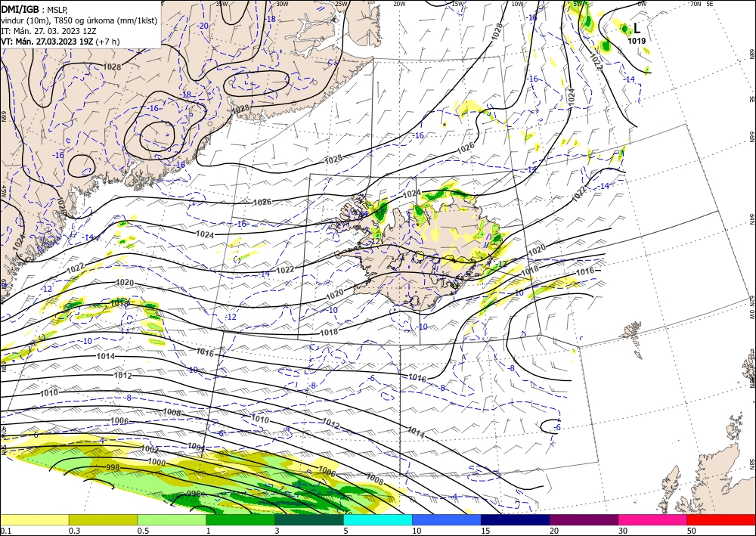The height and width of the screenshot is (536, 756).
Task: Click the '1004' isobar label
Action: [197, 446]
